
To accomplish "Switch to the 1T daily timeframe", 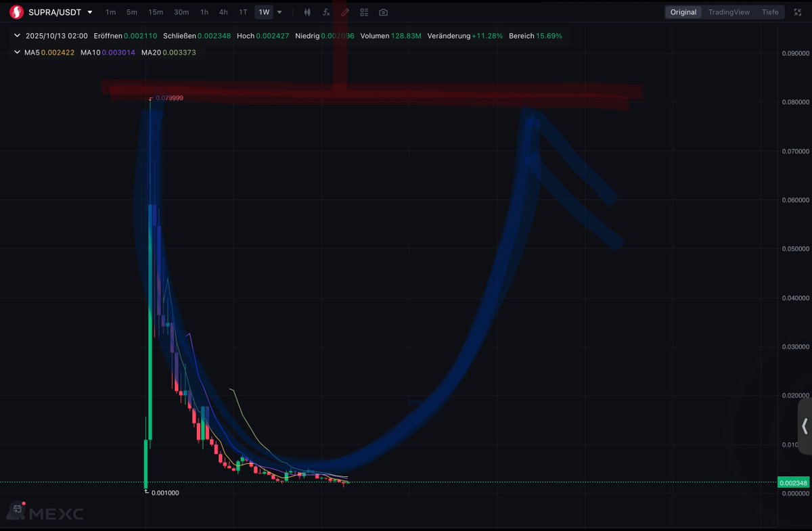I will [243, 12].
